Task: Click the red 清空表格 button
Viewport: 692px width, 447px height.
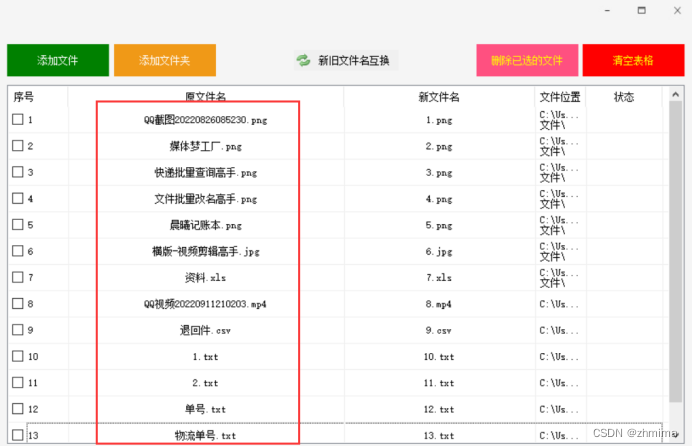Action: [633, 60]
